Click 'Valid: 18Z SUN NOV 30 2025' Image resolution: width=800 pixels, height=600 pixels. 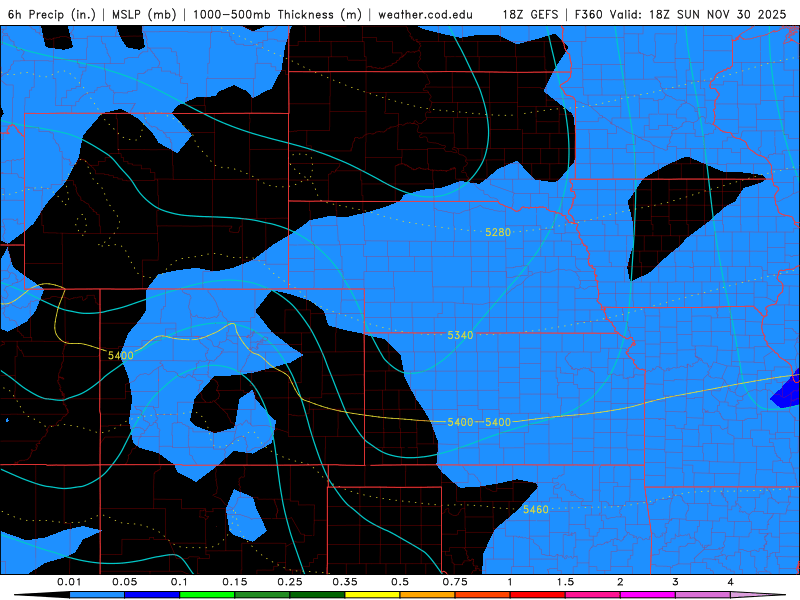pyautogui.click(x=698, y=14)
